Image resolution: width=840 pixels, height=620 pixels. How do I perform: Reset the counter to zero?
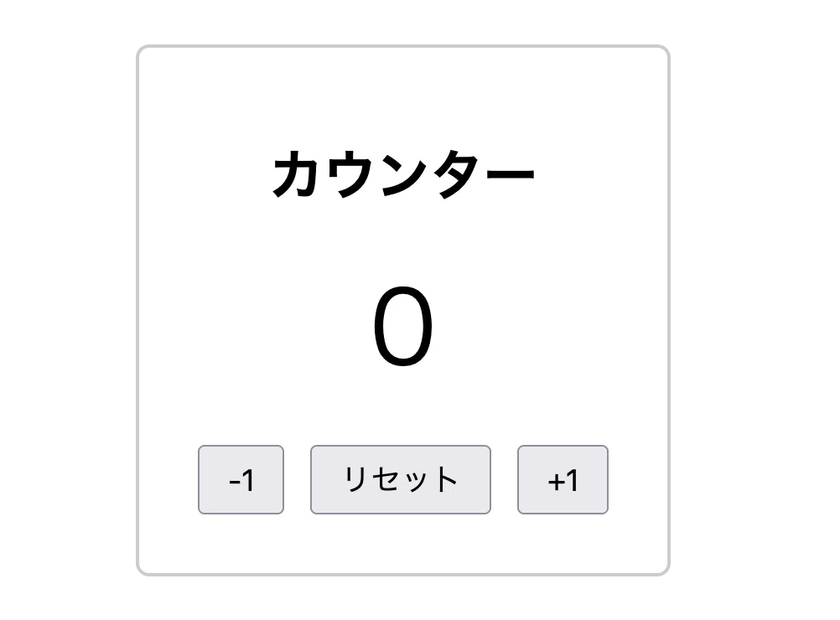(401, 480)
